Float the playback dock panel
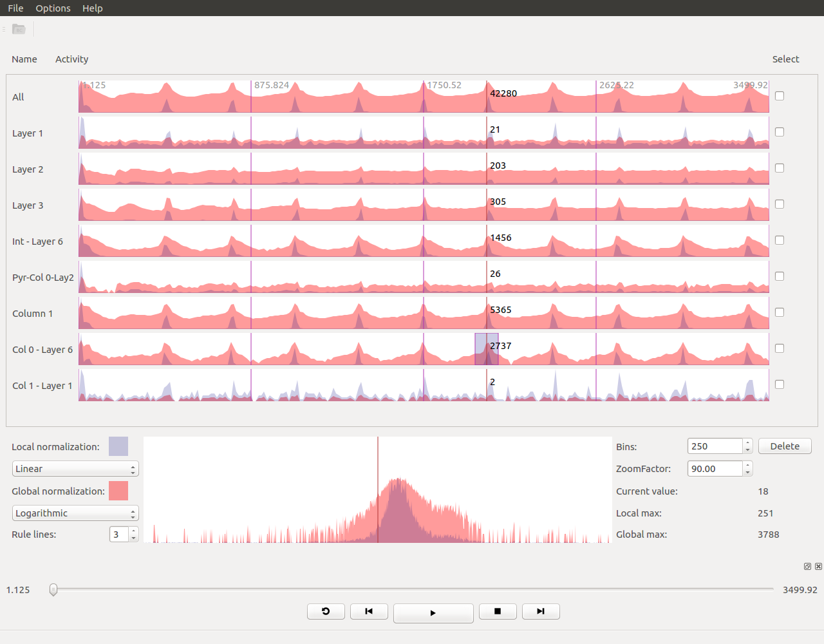This screenshot has width=824, height=644. (807, 567)
